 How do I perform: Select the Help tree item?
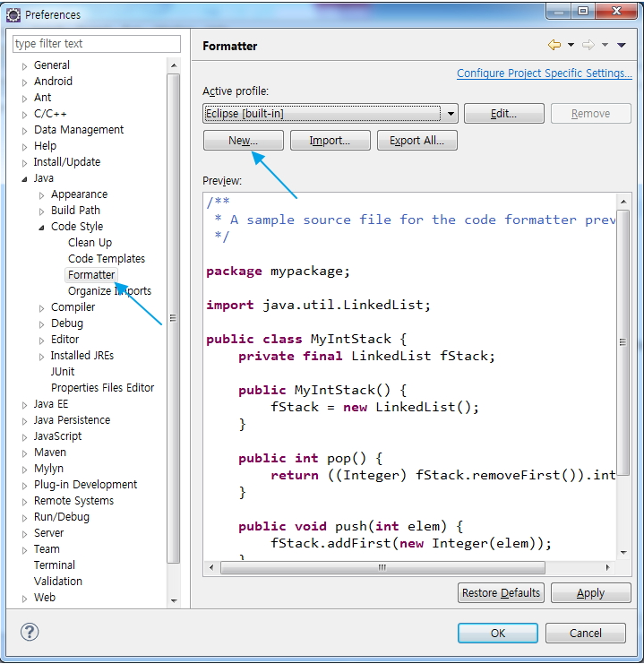pos(45,146)
